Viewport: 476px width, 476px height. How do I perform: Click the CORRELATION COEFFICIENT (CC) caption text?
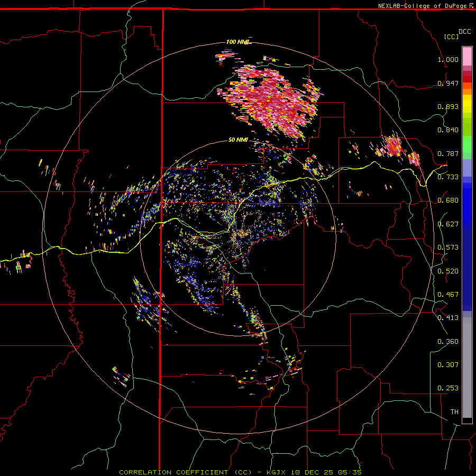click(x=186, y=472)
